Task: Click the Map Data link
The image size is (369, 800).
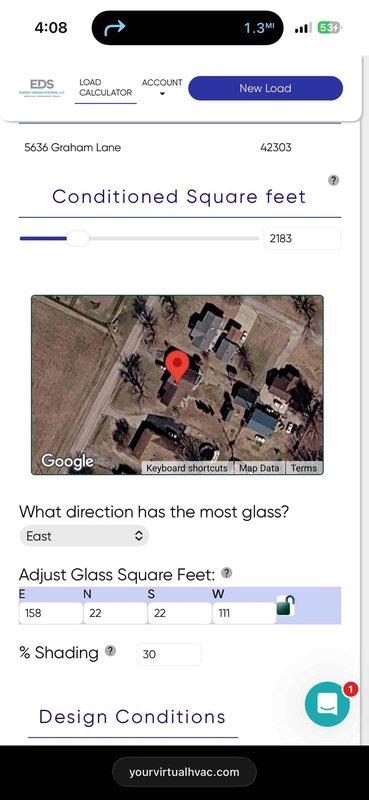Action: 259,468
